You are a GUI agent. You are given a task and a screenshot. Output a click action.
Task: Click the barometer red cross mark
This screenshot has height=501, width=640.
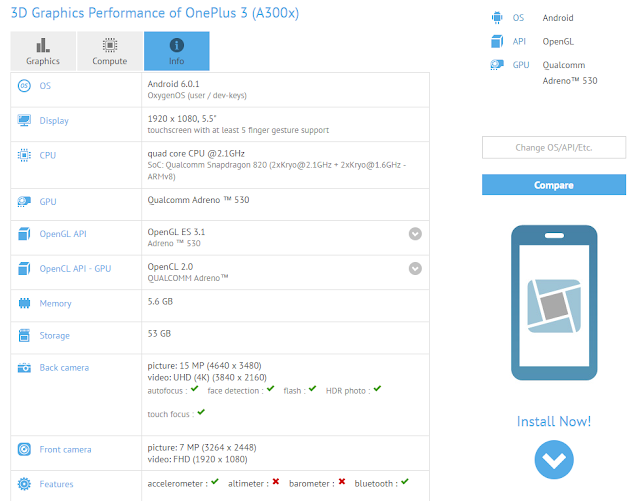coord(342,481)
